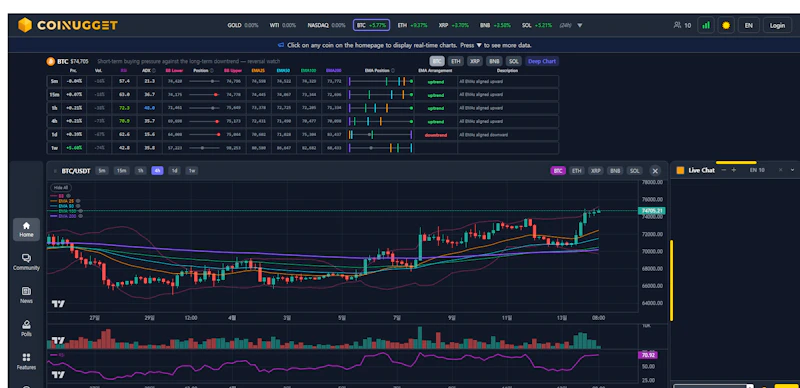The width and height of the screenshot is (800, 388).
Task: Click the yellow Live Chat vertical scrollbar
Action: (x=671, y=280)
